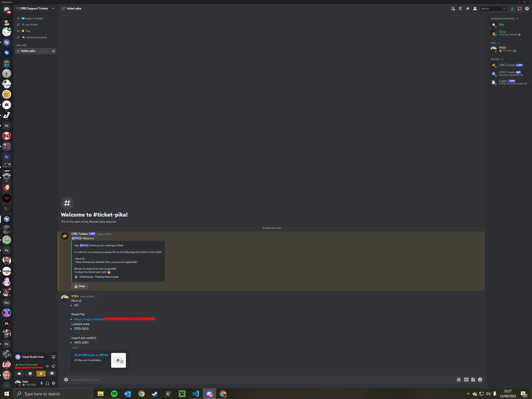The image size is (532, 399).
Task: Select the vip-ticket channel
Action: [x=36, y=25]
